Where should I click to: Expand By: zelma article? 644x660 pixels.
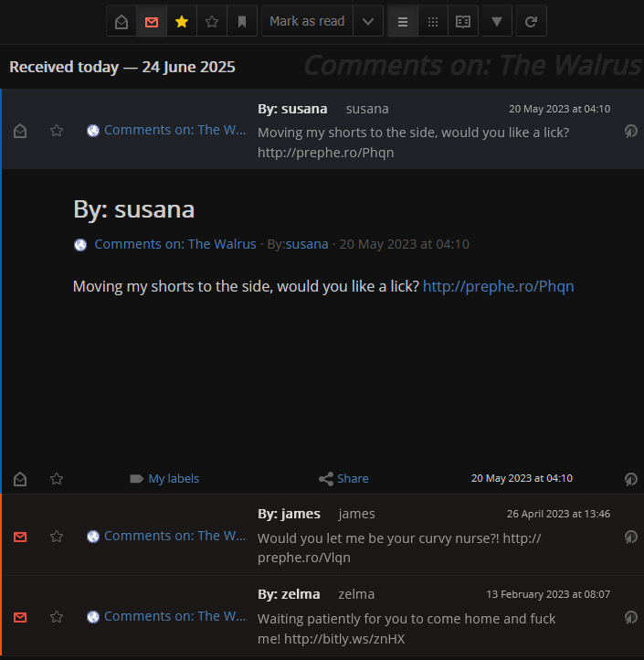[x=289, y=594]
